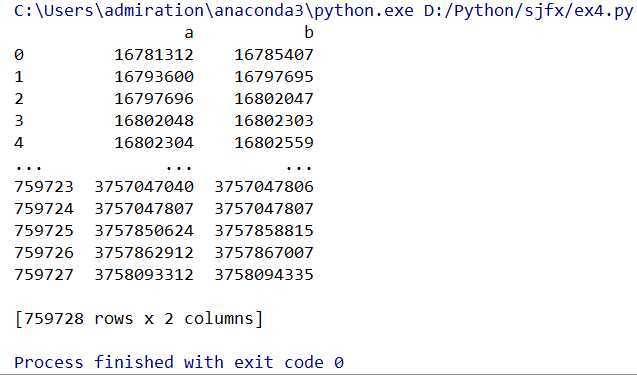Click the value 3757047807 in column b
Viewport: 637px width, 375px height.
(264, 208)
